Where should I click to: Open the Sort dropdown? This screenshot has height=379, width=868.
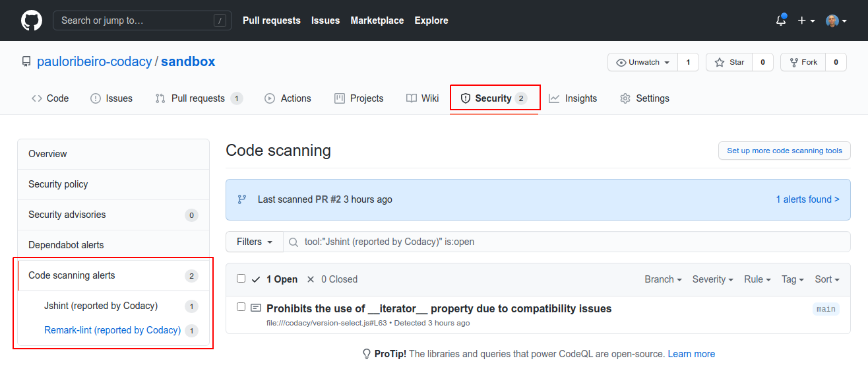(826, 279)
